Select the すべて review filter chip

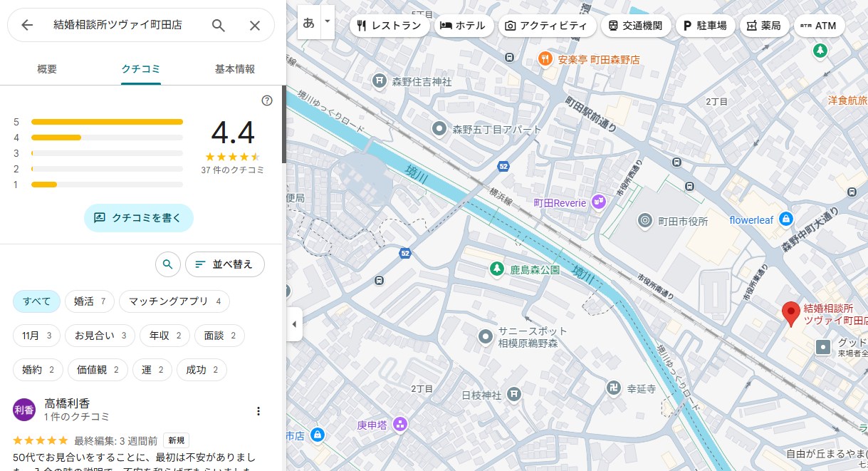pyautogui.click(x=36, y=301)
